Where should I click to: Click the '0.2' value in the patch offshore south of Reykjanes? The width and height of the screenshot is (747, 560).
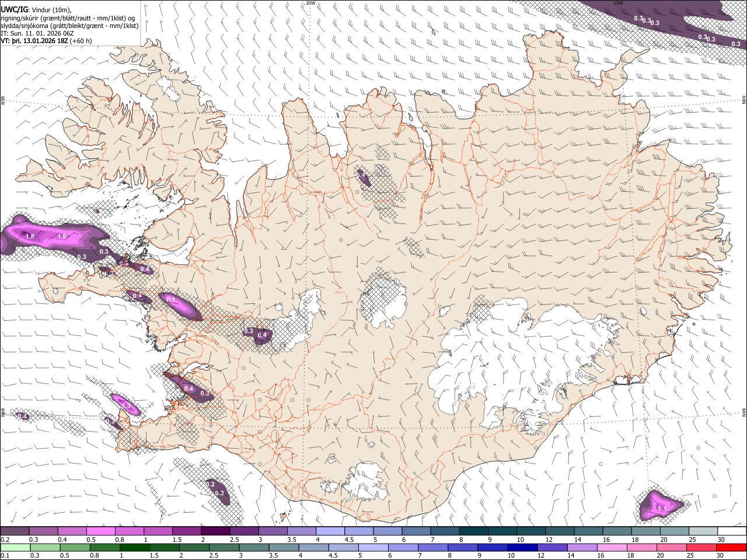coord(211,485)
